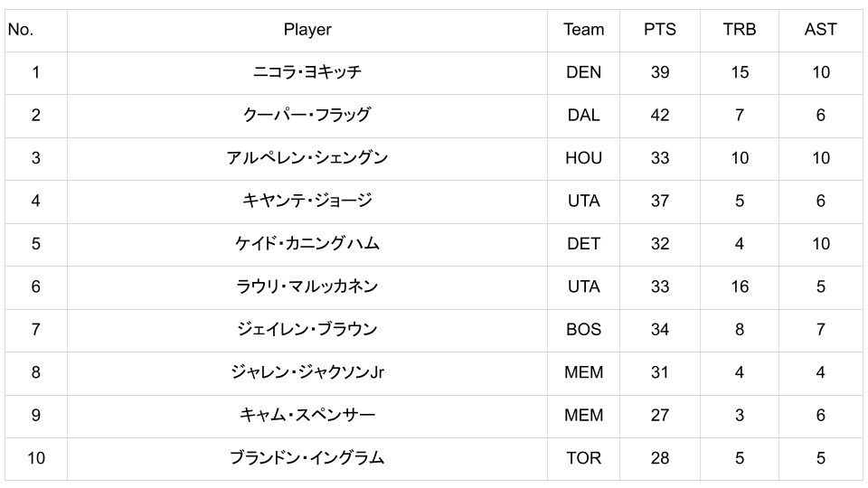Select the ブランドン・イングラム cell
The width and height of the screenshot is (868, 488).
(x=307, y=458)
